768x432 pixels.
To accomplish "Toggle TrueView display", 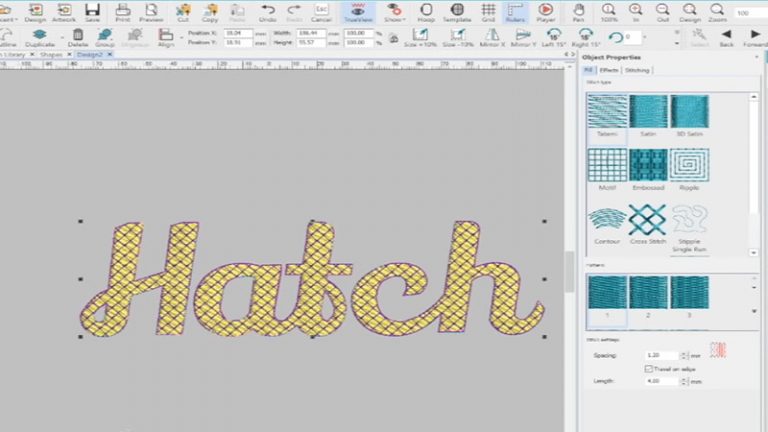I will (x=358, y=13).
